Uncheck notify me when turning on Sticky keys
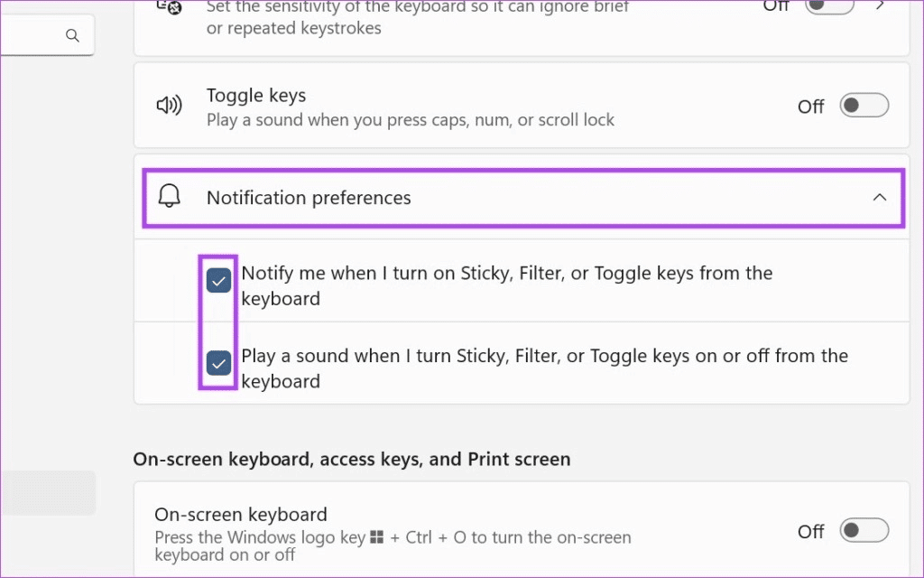Viewport: 924px width, 578px height. (x=218, y=280)
